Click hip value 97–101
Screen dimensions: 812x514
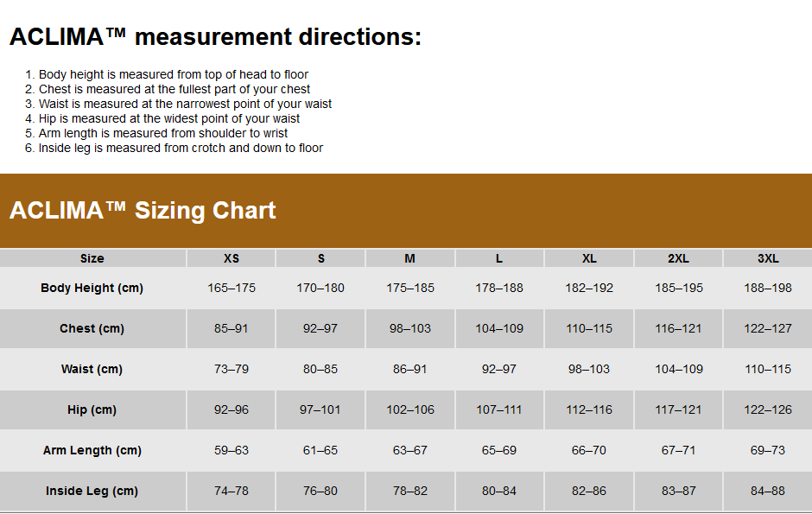320,409
